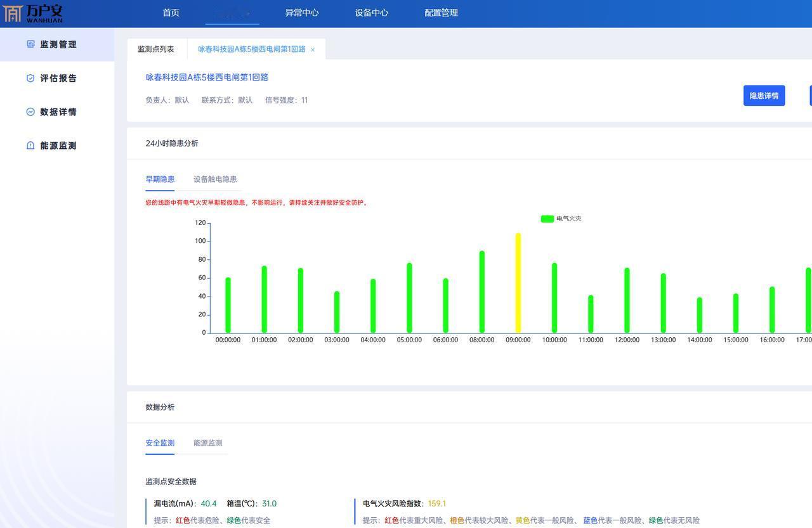Viewport: 812px width, 528px height.
Task: Click the 数据详情 sidebar icon
Action: [30, 112]
